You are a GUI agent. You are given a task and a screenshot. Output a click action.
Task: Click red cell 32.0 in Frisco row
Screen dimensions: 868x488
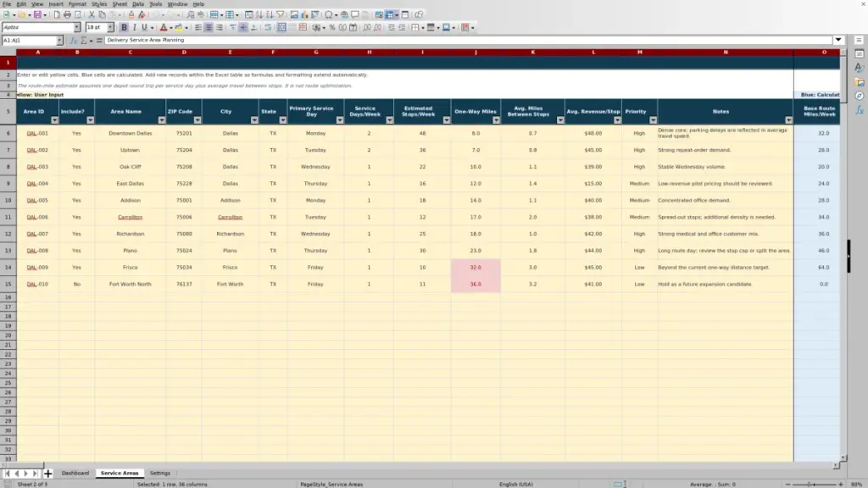pos(476,267)
